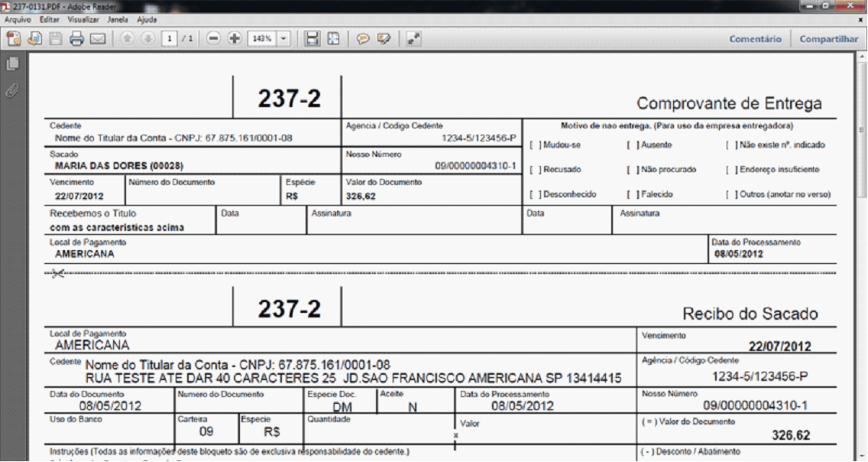Open the Comentário panel
868x462 pixels.
tap(755, 39)
